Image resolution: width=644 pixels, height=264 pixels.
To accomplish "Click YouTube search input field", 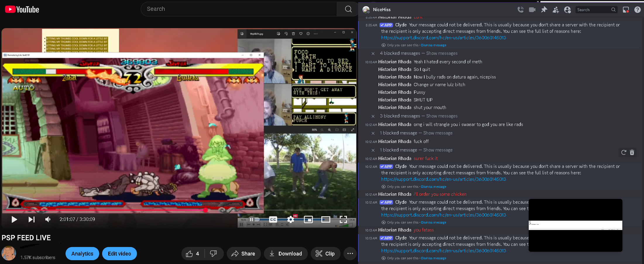I will point(239,9).
